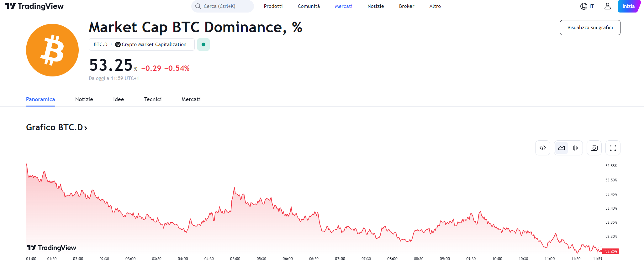The image size is (644, 266).
Task: Open the Comunità menu
Action: coord(309,6)
